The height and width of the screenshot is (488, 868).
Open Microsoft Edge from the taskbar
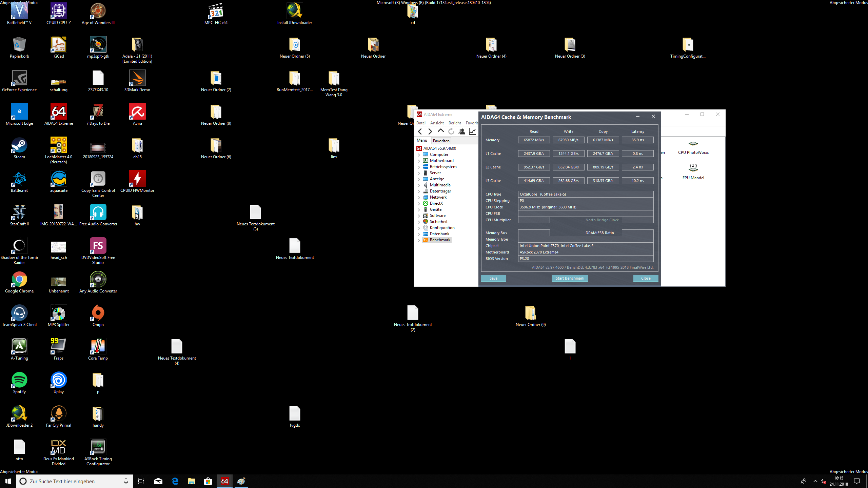[175, 481]
